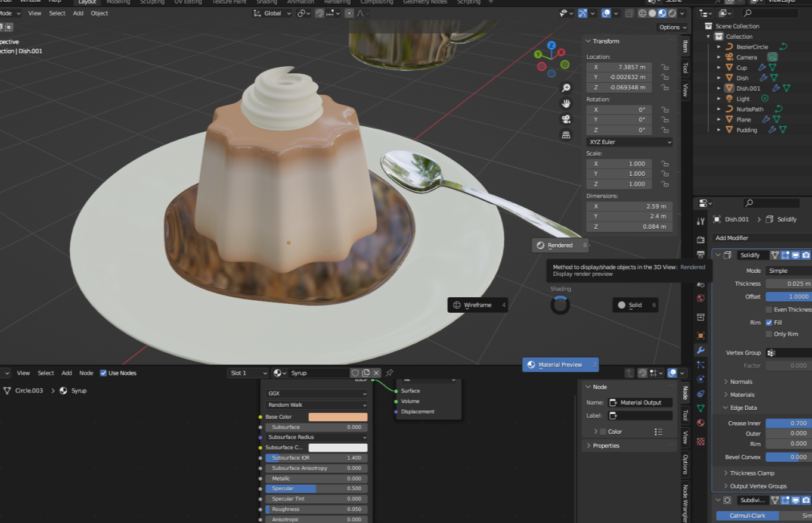This screenshot has width=812, height=523.
Task: Open the Tool properties tab icon
Action: tap(701, 222)
